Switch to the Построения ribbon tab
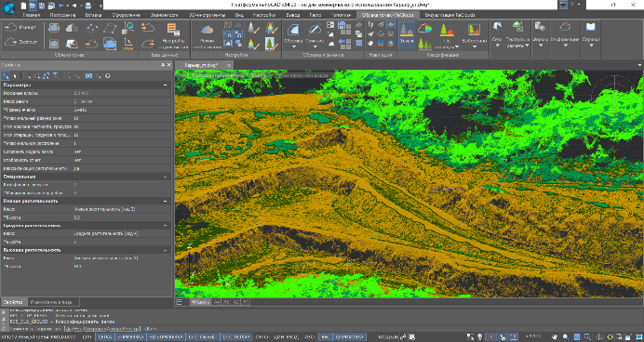 [x=62, y=15]
